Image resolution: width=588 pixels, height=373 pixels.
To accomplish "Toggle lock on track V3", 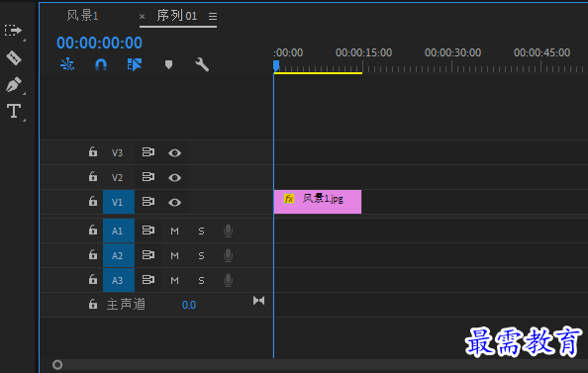I will tap(93, 151).
